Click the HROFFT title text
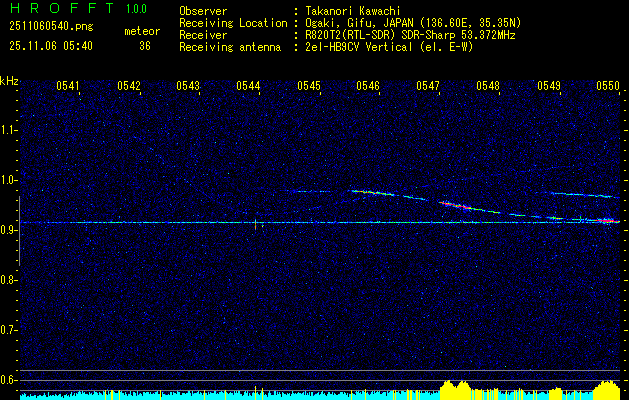The image size is (629, 400). [x=56, y=9]
